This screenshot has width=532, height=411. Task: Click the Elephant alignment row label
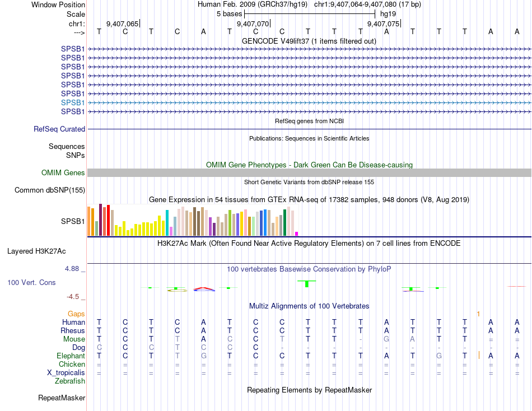[x=71, y=356]
